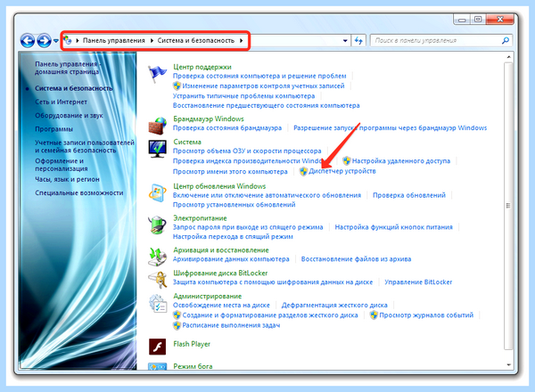
Task: Open Настройка функций кнопок питания
Action: (394, 227)
